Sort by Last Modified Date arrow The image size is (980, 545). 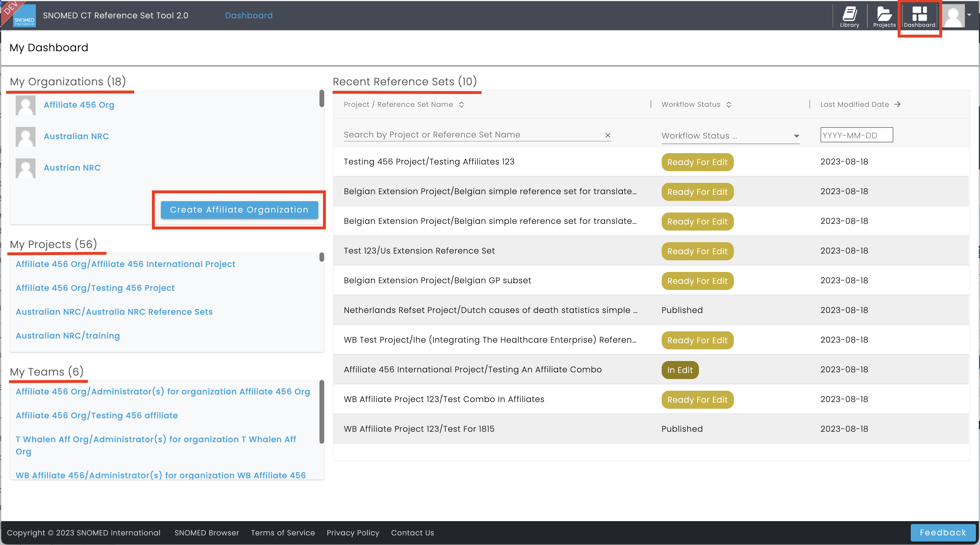pos(897,104)
